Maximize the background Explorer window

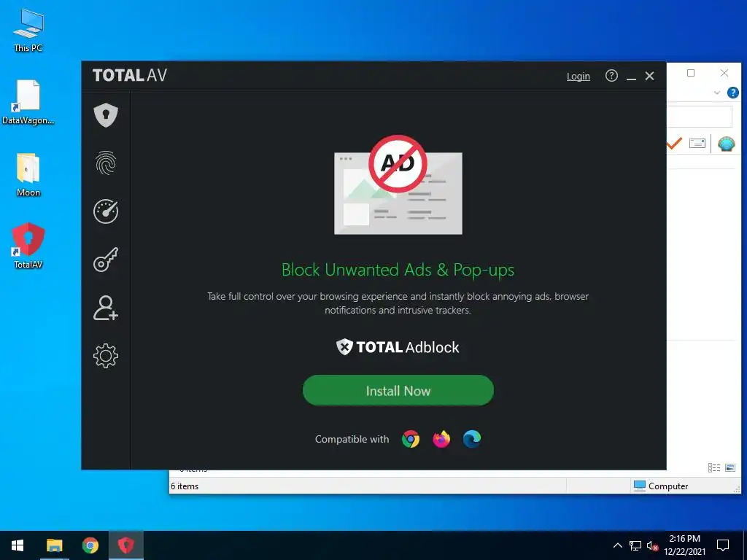pyautogui.click(x=691, y=73)
